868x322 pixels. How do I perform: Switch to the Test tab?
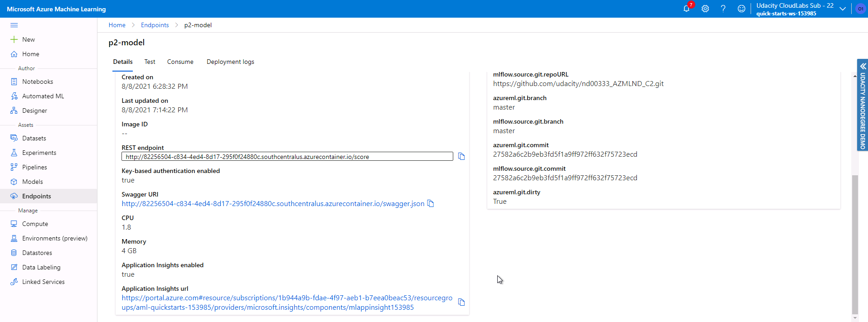[150, 62]
